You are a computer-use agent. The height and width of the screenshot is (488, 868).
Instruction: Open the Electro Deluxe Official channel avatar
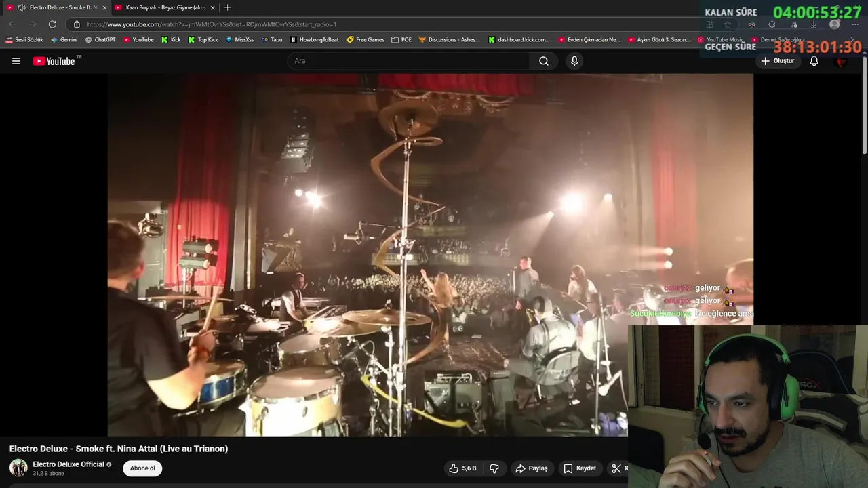pos(18,468)
